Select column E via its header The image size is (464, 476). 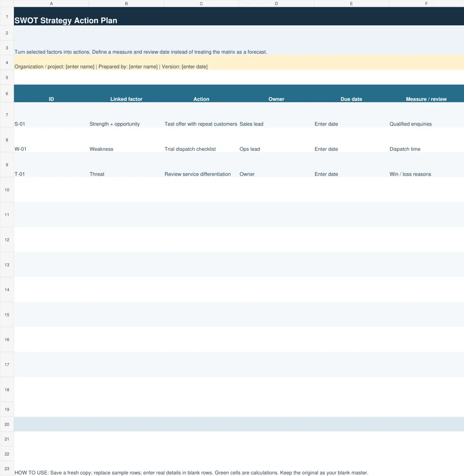tap(352, 4)
